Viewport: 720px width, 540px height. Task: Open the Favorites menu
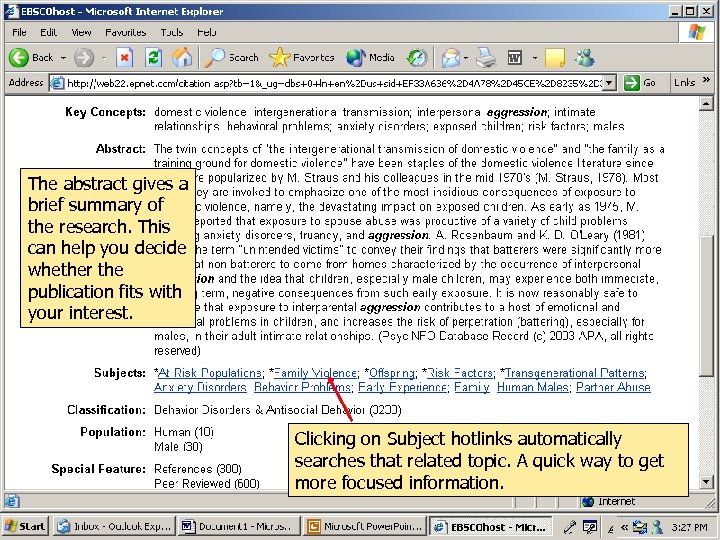pos(125,32)
